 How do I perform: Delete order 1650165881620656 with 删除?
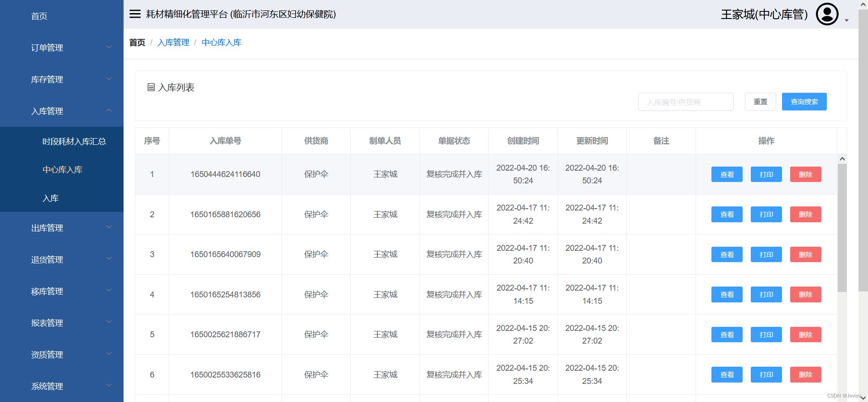coord(806,214)
